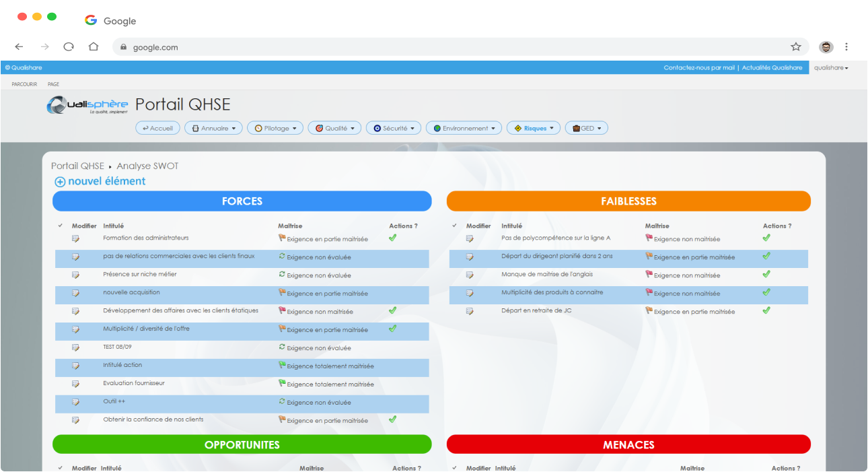Screen dimensions: 868x472
Task: Click the browser reload icon
Action: (69, 47)
